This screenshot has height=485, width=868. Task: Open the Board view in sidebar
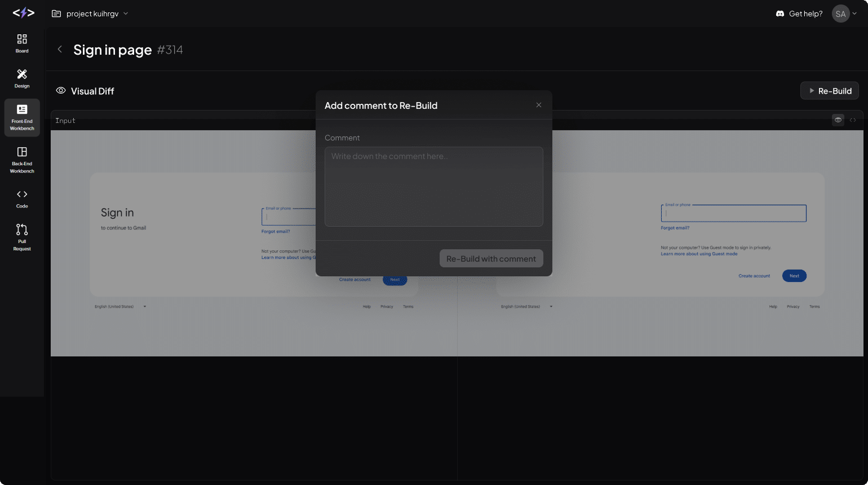point(22,43)
